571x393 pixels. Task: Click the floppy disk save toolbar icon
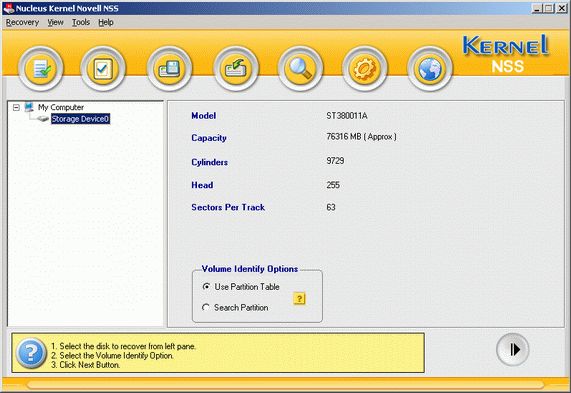[x=169, y=68]
